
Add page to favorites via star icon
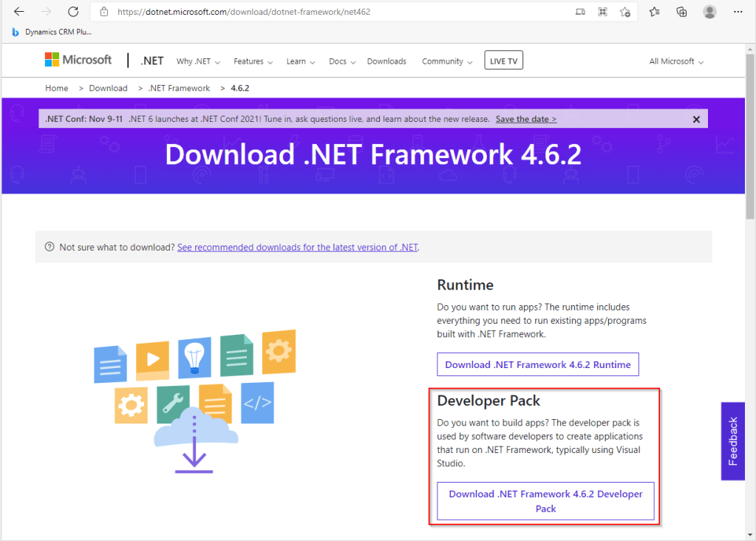[625, 12]
